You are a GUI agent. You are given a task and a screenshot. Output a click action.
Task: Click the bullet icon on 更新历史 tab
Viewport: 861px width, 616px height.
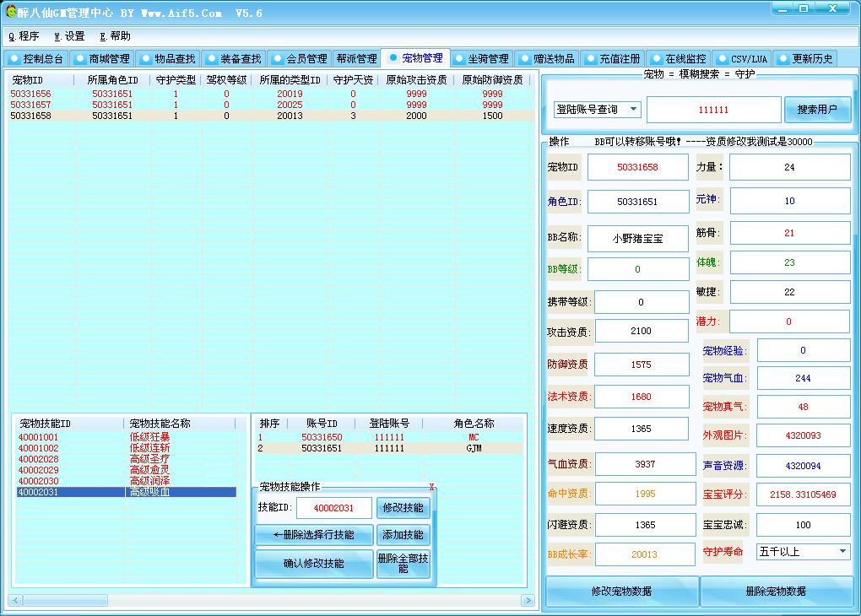[x=782, y=59]
